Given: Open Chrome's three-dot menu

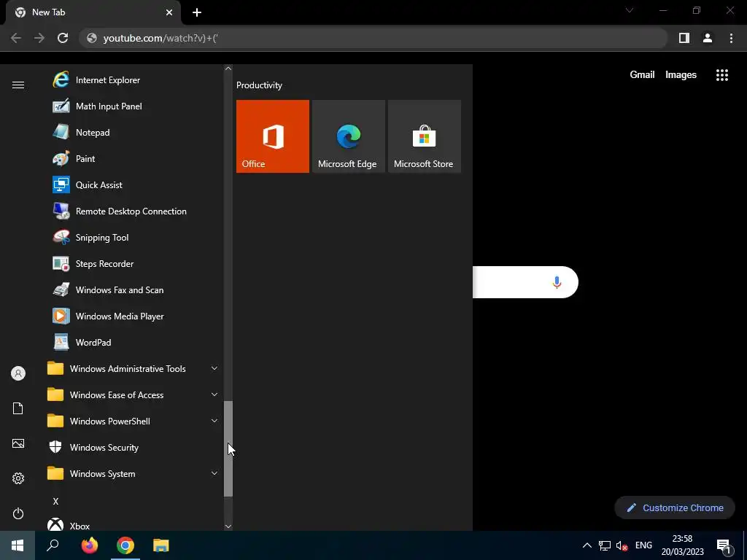Looking at the screenshot, I should (x=731, y=38).
